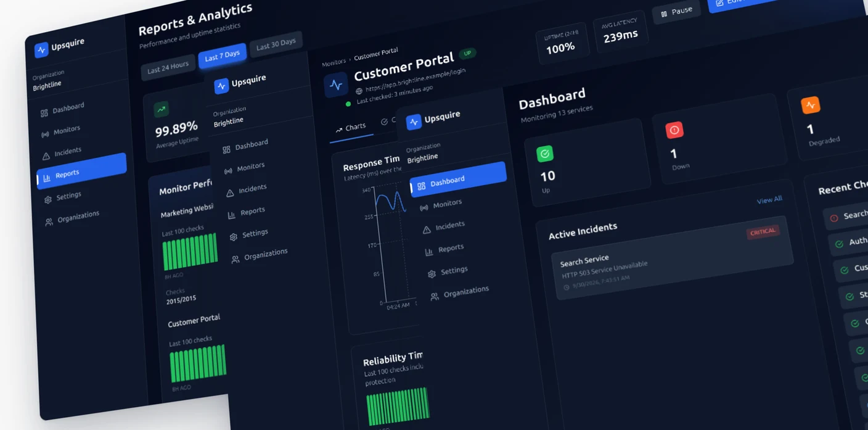Click the Monitors breadcrumb link
Image resolution: width=868 pixels, height=430 pixels.
334,62
